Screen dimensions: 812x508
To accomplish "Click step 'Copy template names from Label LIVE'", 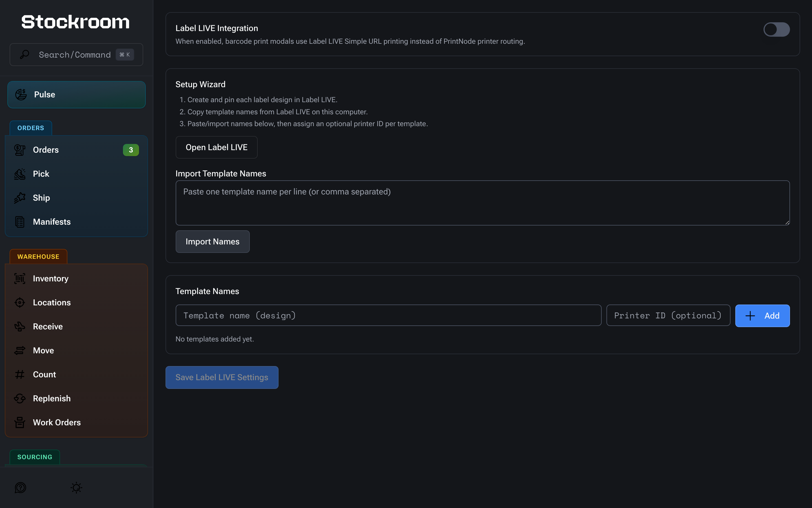I will click(277, 112).
